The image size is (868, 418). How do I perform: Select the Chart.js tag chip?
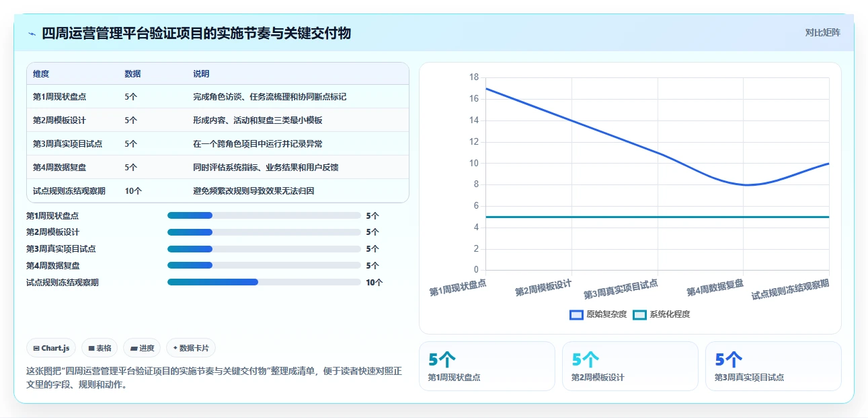(x=52, y=348)
